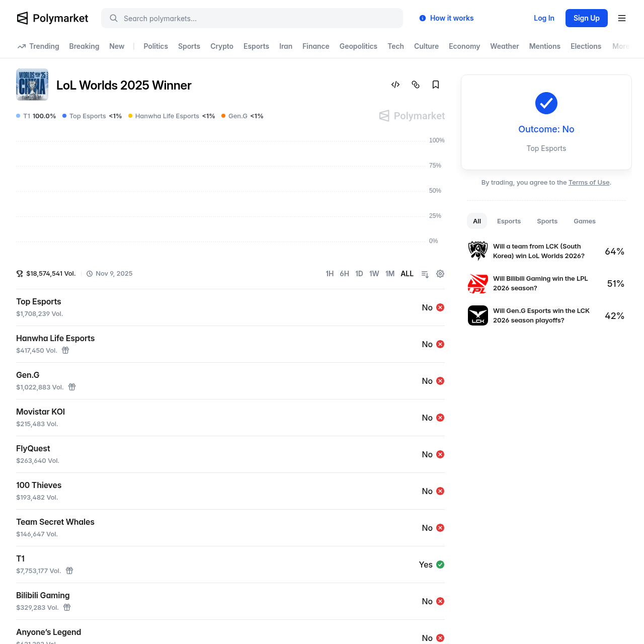Click the Trending arrow icon

pos(22,46)
